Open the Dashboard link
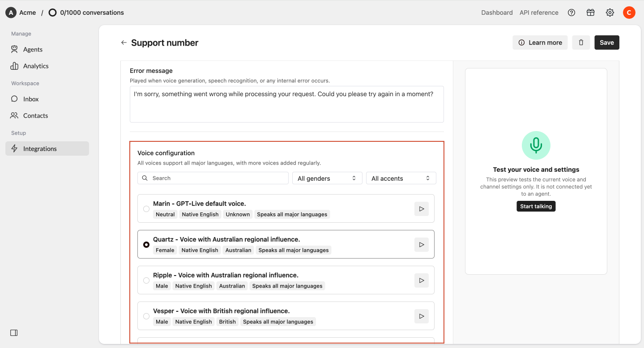644x348 pixels. coord(497,13)
